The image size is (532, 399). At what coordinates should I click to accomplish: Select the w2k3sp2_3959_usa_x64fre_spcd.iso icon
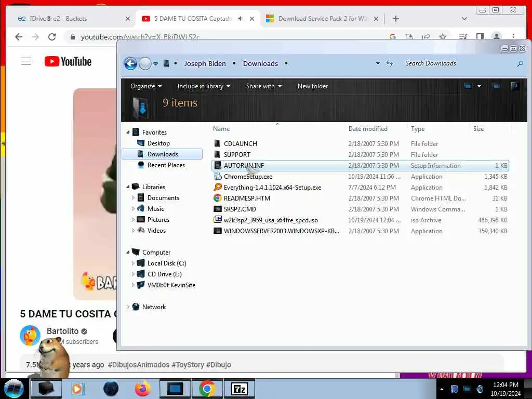click(x=217, y=220)
